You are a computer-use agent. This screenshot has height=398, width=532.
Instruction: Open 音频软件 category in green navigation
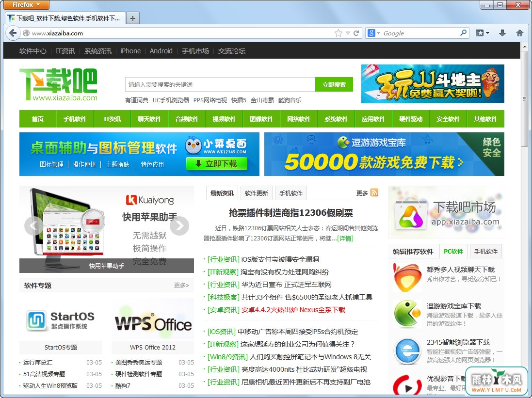tap(187, 119)
